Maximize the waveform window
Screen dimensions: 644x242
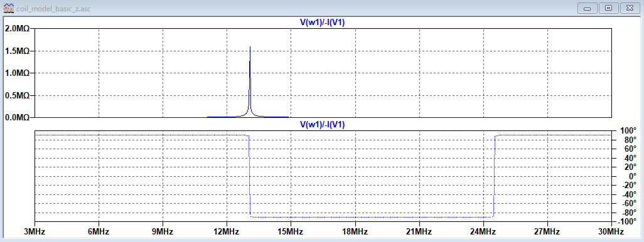[x=609, y=8]
